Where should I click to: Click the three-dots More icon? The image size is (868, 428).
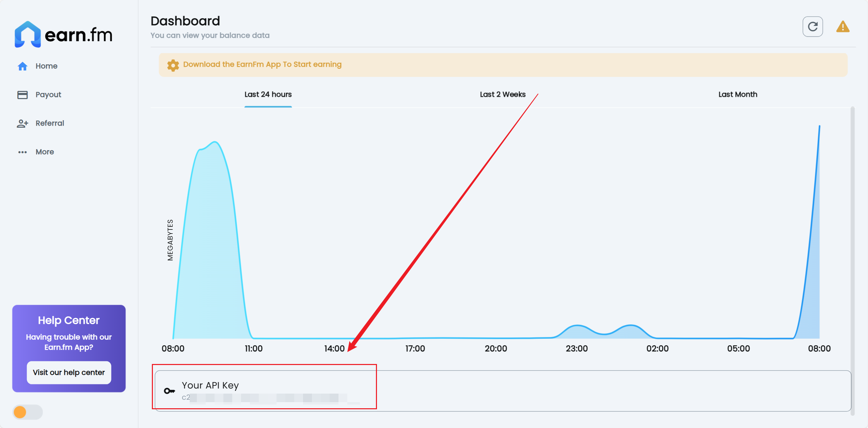tap(22, 152)
